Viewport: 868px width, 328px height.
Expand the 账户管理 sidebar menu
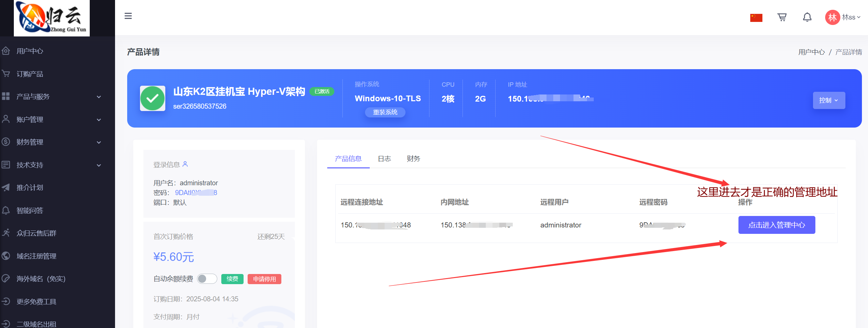51,119
